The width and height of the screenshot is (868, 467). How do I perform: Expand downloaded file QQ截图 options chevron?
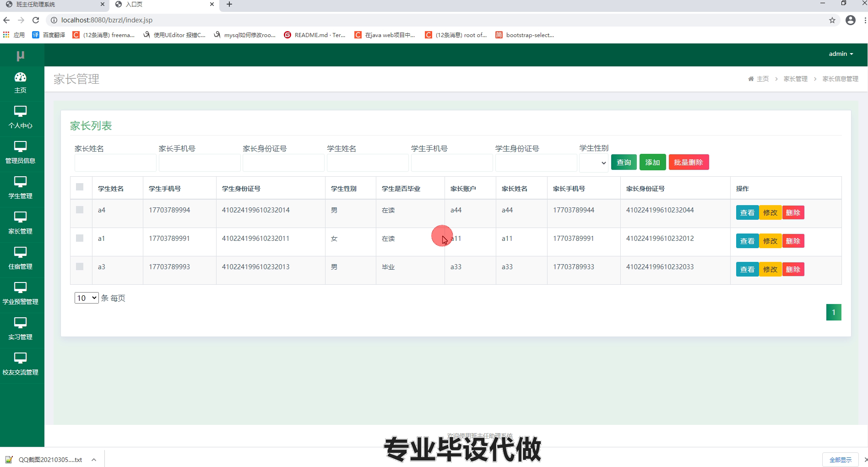pyautogui.click(x=94, y=460)
